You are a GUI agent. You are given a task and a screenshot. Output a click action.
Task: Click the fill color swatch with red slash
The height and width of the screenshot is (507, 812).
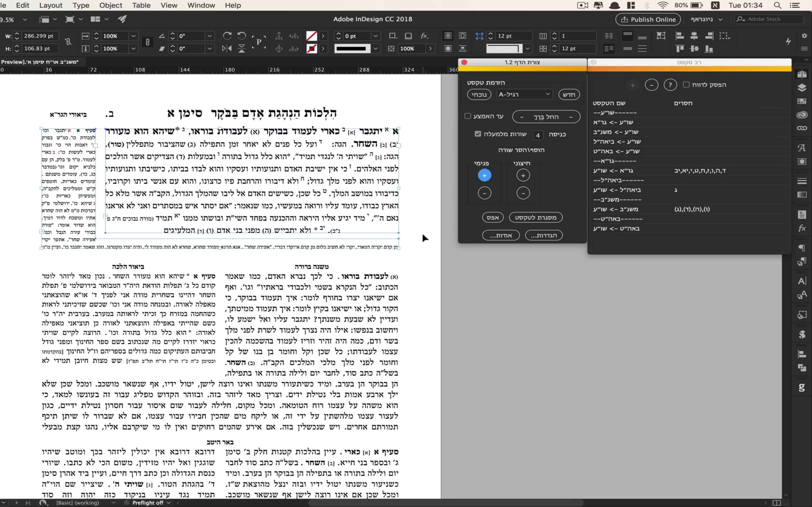click(312, 36)
